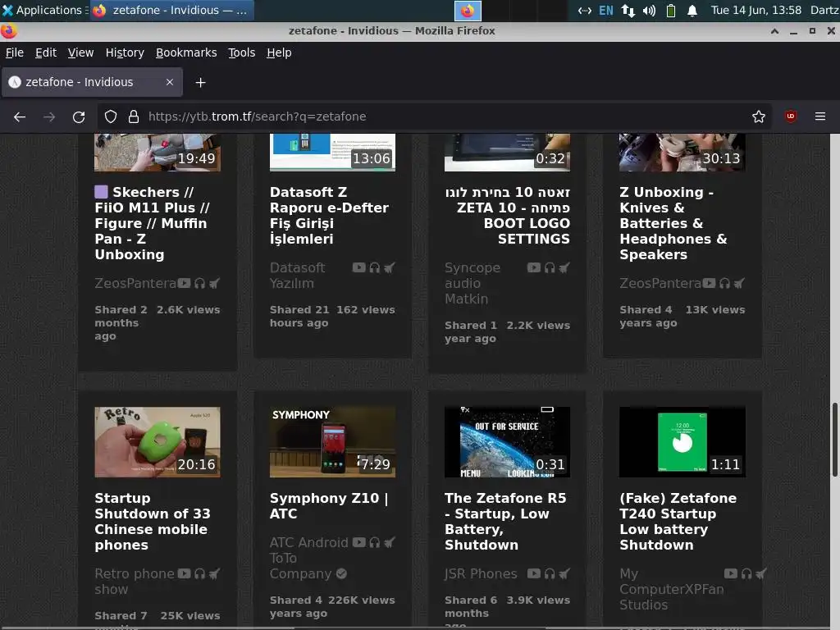Open the History menu

[x=125, y=52]
